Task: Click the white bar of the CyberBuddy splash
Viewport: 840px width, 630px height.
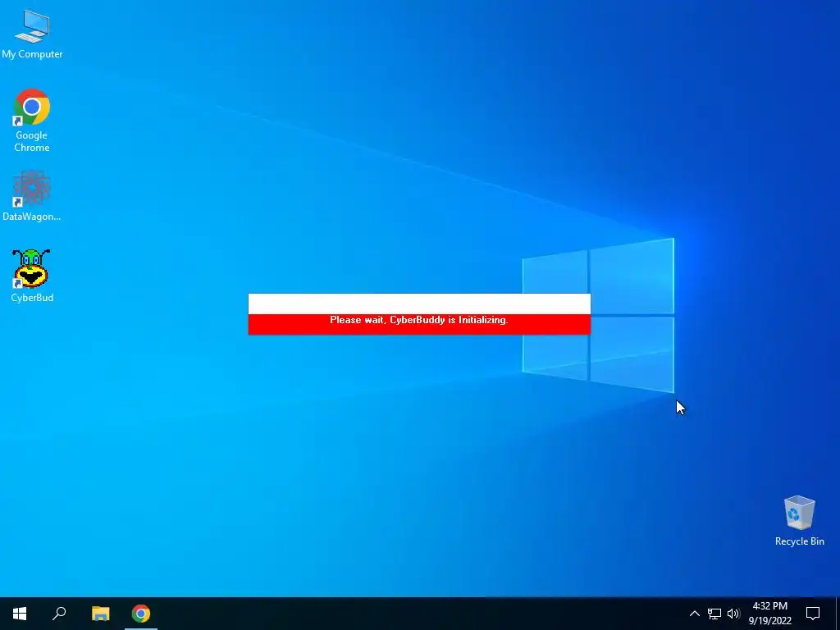Action: pos(419,304)
